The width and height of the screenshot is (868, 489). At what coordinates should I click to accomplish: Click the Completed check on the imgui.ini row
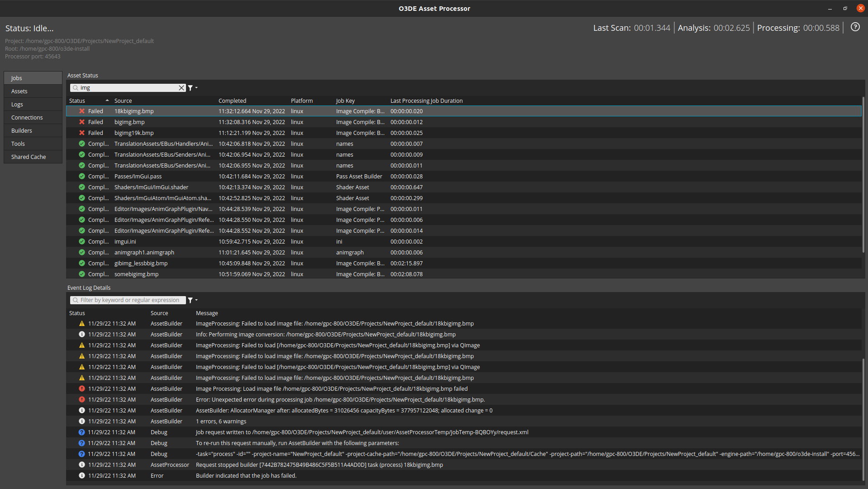[x=81, y=241]
